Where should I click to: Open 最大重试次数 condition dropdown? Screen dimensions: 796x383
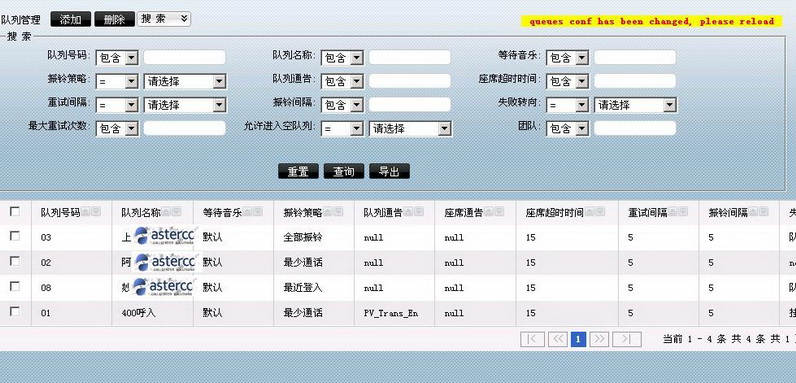point(117,129)
